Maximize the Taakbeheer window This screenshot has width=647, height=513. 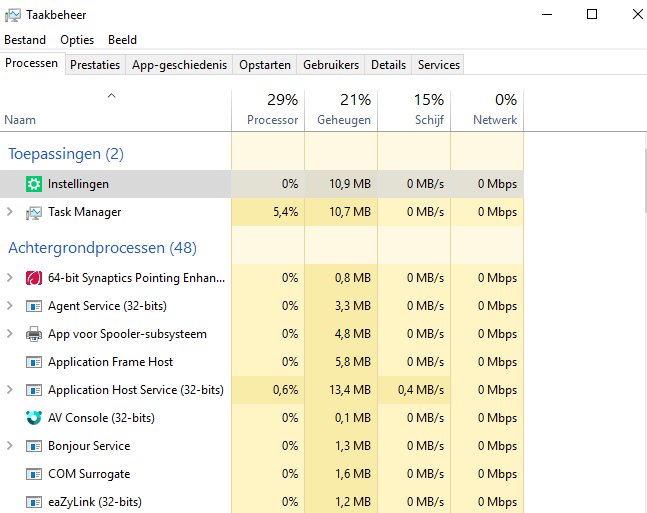[592, 14]
